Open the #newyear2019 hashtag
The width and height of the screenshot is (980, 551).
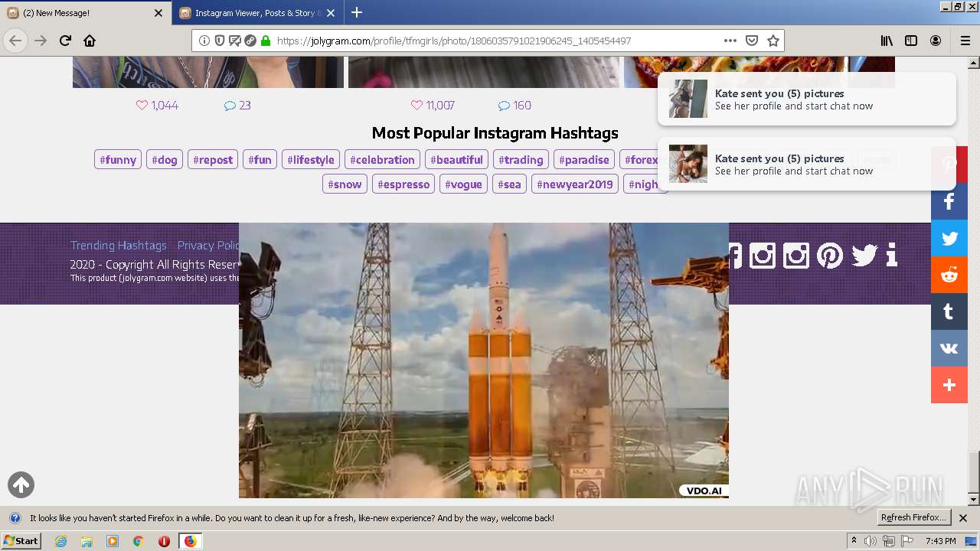(575, 184)
